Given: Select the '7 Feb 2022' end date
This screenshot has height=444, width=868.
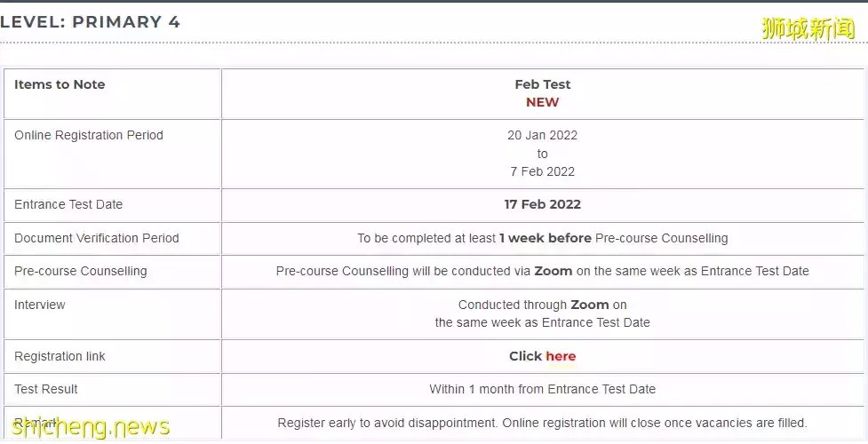Looking at the screenshot, I should pos(543,171).
